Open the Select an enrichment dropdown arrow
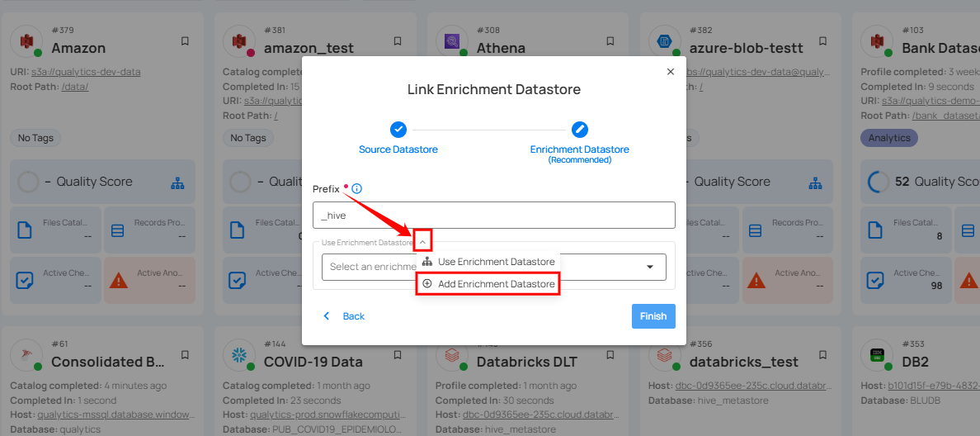The image size is (980, 436). coord(650,267)
